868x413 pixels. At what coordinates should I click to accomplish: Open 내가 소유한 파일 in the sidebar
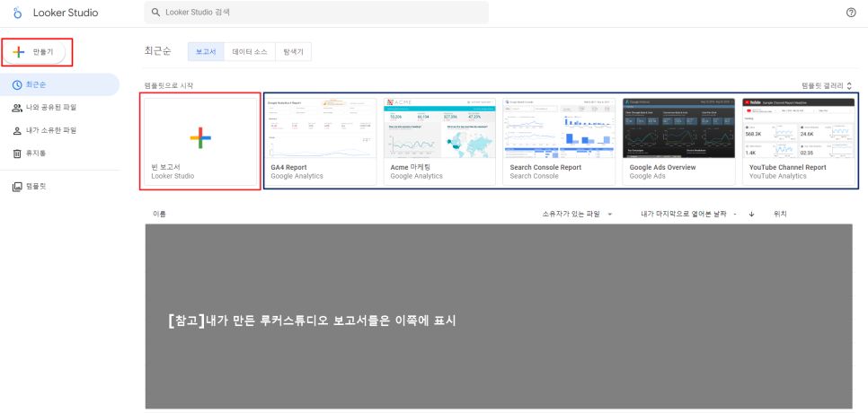click(x=59, y=130)
